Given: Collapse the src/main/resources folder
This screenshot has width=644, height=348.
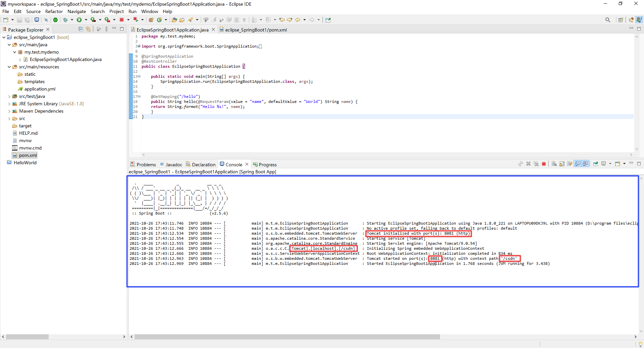Looking at the screenshot, I should (9, 67).
